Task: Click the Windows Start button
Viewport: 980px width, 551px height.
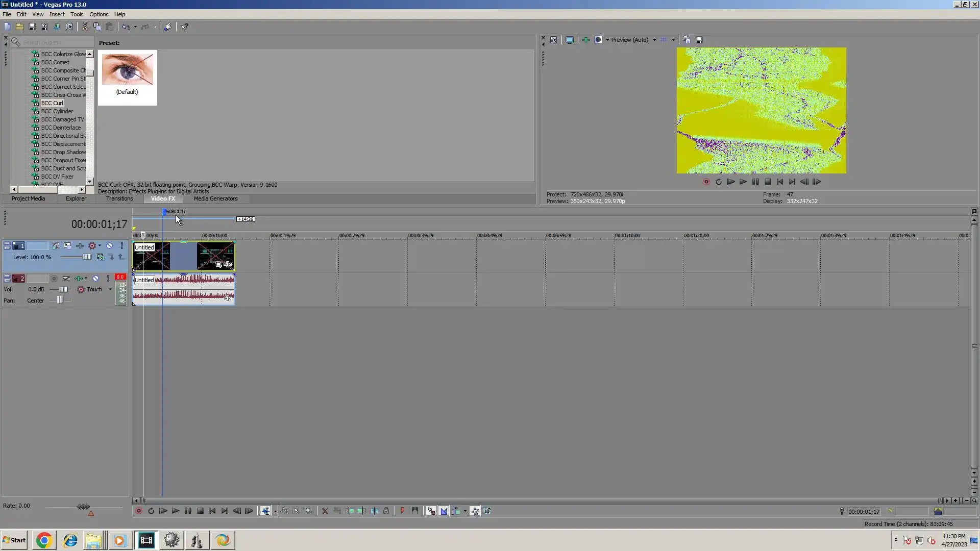Action: 14,540
